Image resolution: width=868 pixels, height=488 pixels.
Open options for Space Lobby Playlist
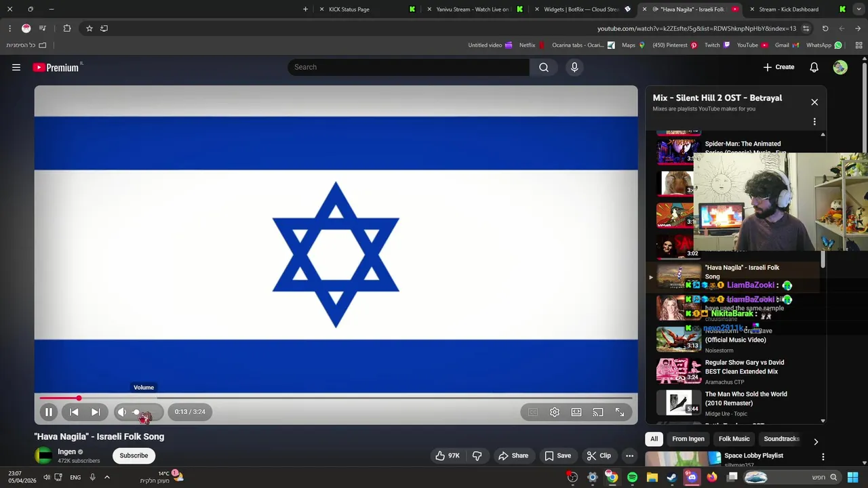click(823, 457)
